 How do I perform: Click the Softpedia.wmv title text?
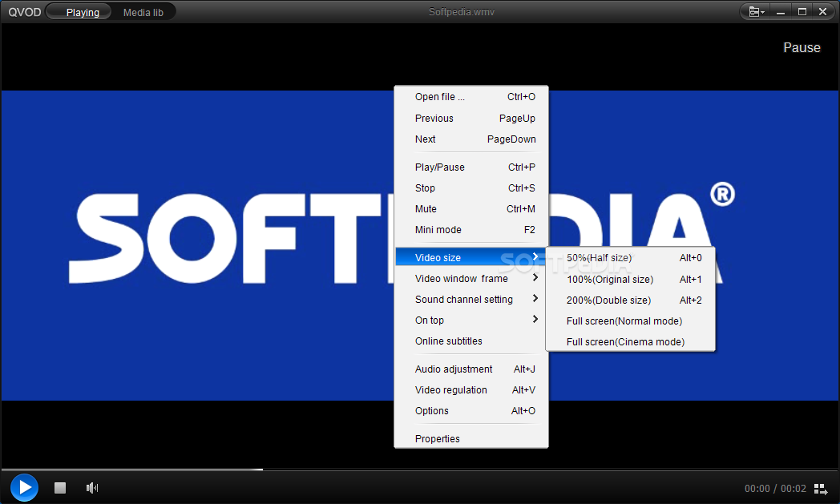coord(461,12)
